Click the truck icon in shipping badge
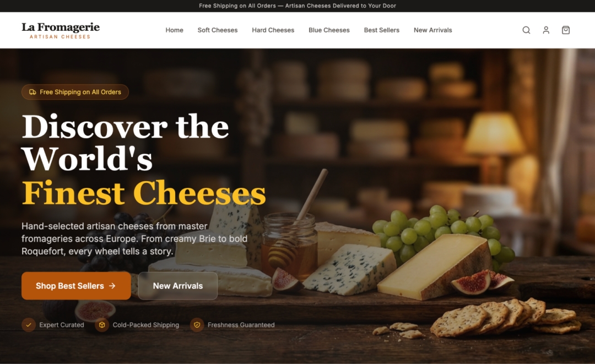Screen dimensions: 595x364 [33, 92]
